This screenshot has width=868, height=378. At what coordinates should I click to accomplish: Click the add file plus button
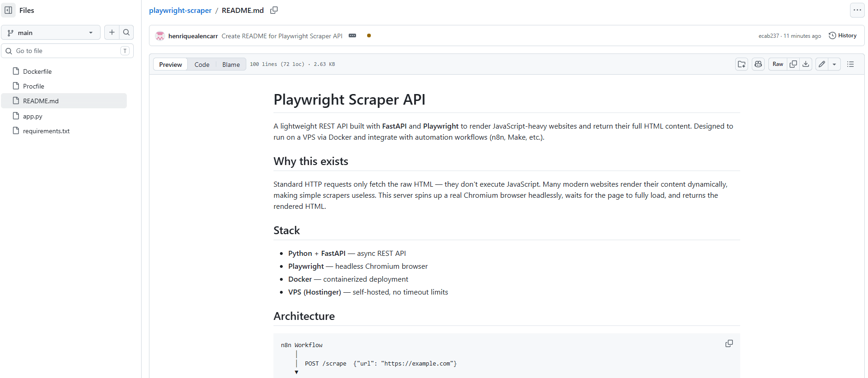coord(112,32)
